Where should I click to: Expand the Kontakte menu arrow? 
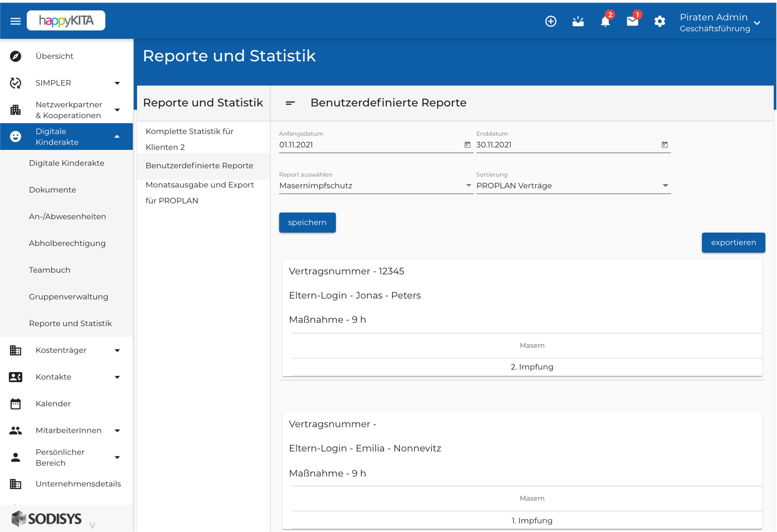[117, 377]
